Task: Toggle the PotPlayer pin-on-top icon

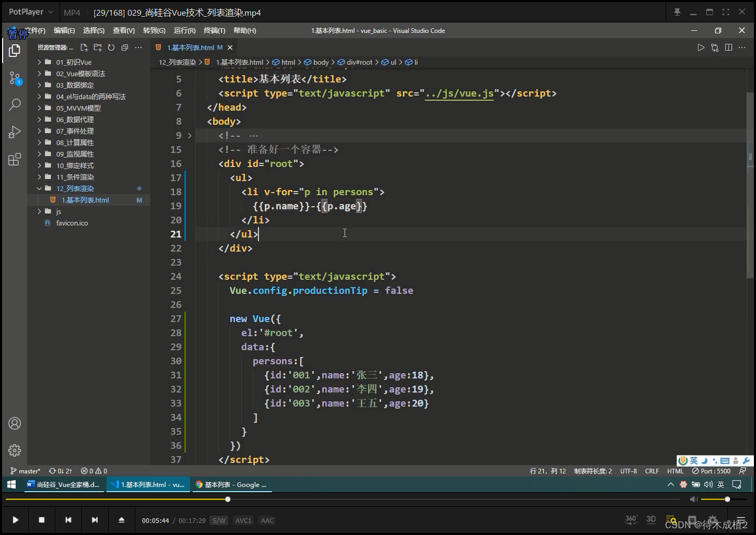Action: pos(677,12)
